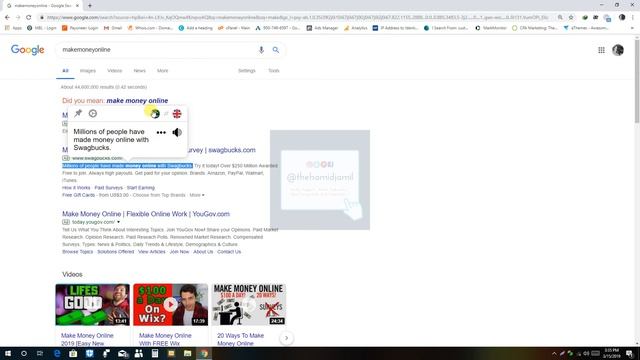Open the Google account avatar
This screenshot has width=640, height=360.
click(x=618, y=50)
